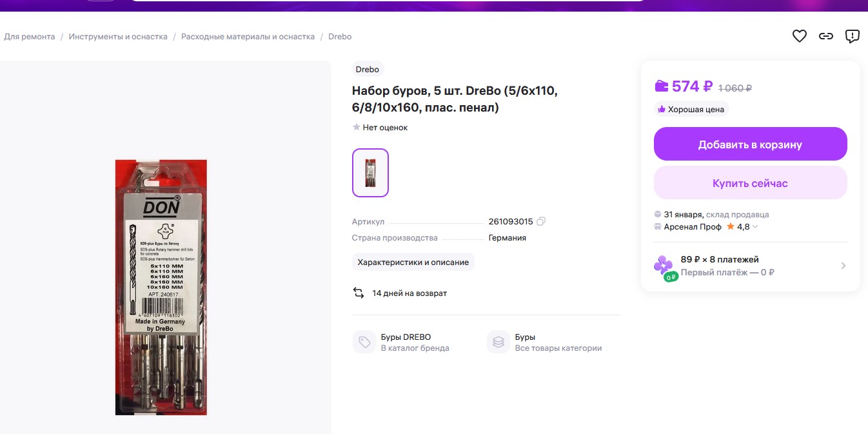Click the 14-day return arrows icon

coord(359,293)
